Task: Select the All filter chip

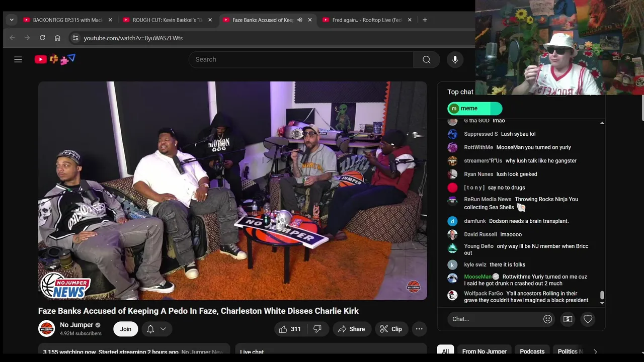Action: click(445, 351)
